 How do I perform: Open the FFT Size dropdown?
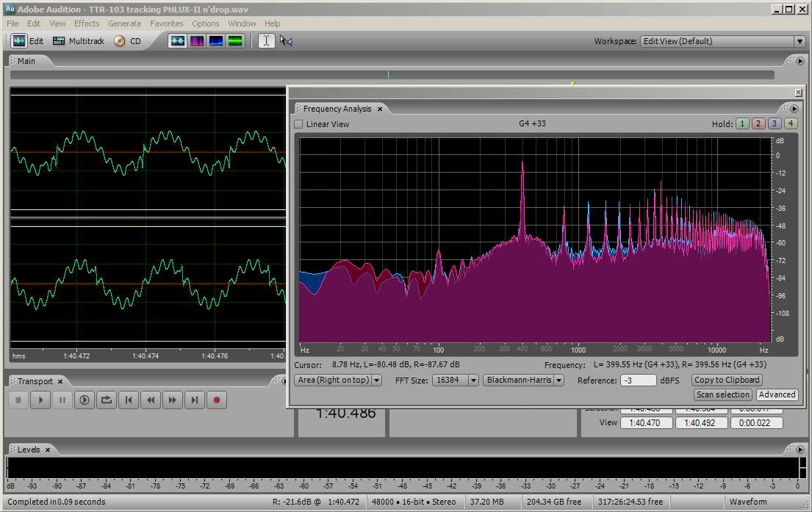tap(455, 380)
